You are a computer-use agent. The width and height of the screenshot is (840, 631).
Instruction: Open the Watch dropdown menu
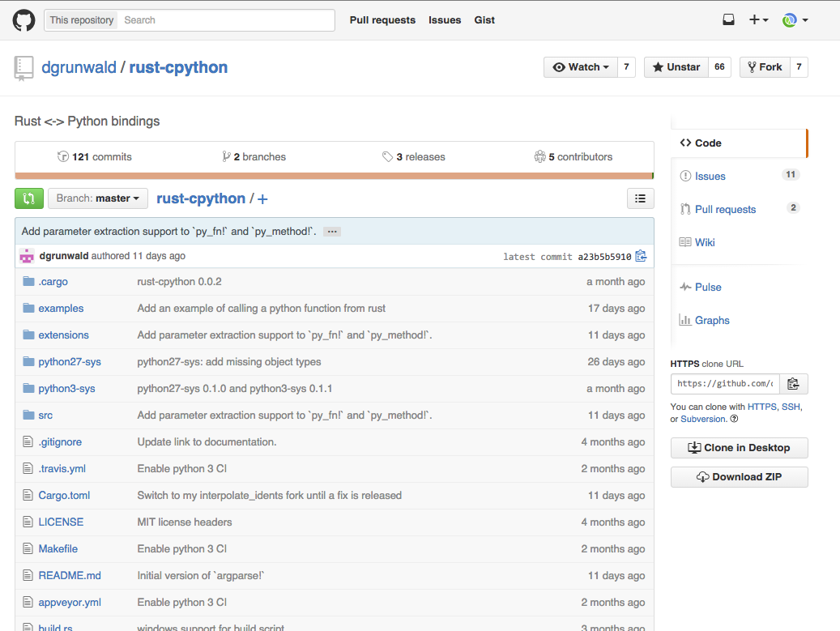point(580,67)
